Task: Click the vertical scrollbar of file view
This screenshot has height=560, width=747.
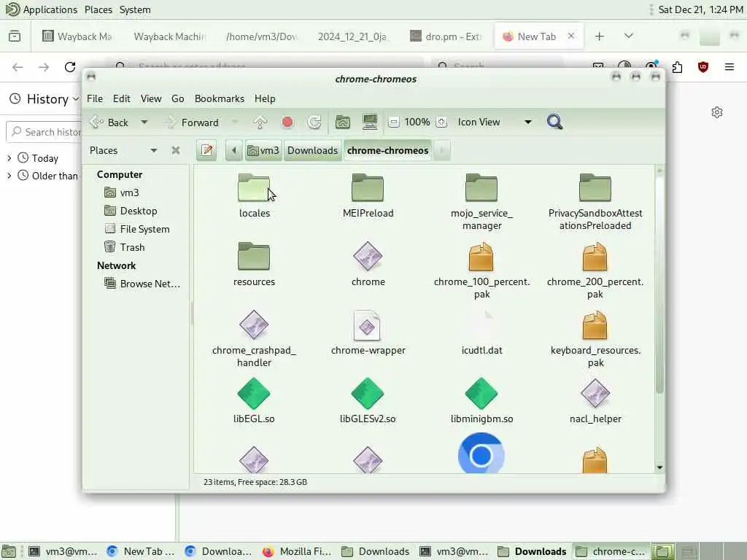Action: tap(659, 285)
